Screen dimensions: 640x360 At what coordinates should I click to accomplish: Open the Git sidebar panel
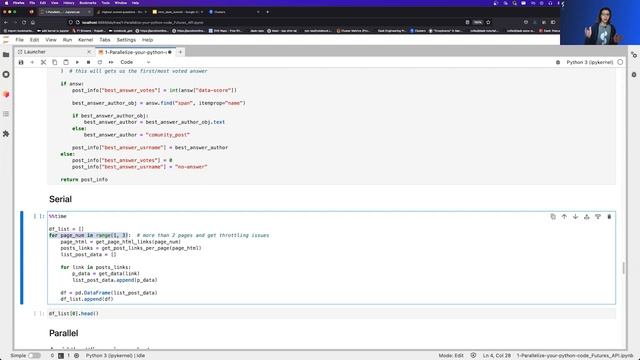(x=6, y=94)
